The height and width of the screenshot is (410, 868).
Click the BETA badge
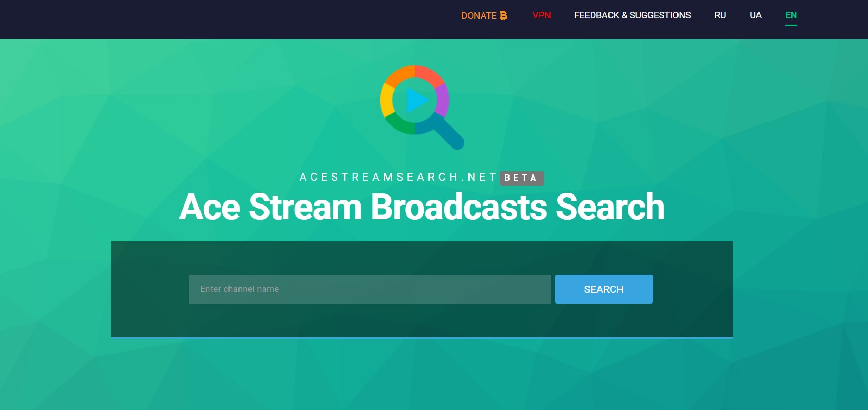[x=521, y=178]
